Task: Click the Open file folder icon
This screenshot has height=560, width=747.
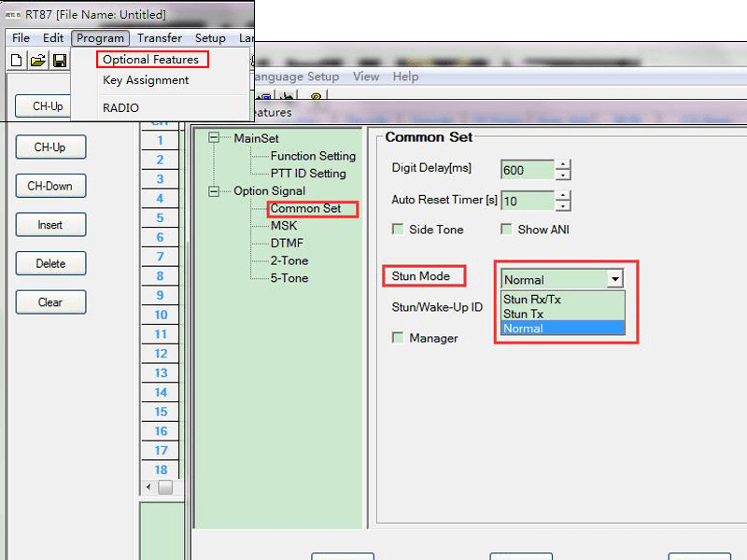Action: [x=37, y=61]
